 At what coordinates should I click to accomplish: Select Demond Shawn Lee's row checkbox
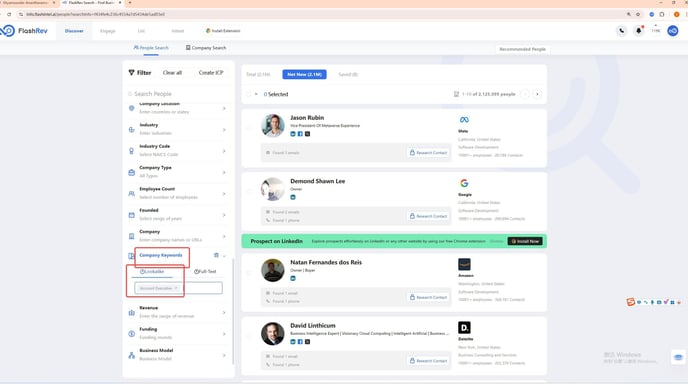pos(249,191)
